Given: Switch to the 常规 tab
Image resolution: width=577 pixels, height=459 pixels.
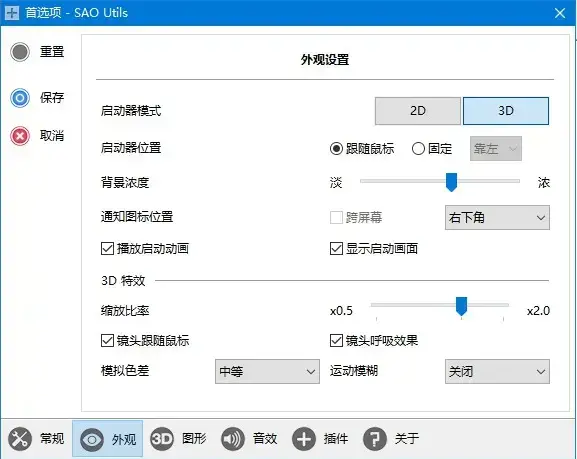Looking at the screenshot, I should click(36, 439).
